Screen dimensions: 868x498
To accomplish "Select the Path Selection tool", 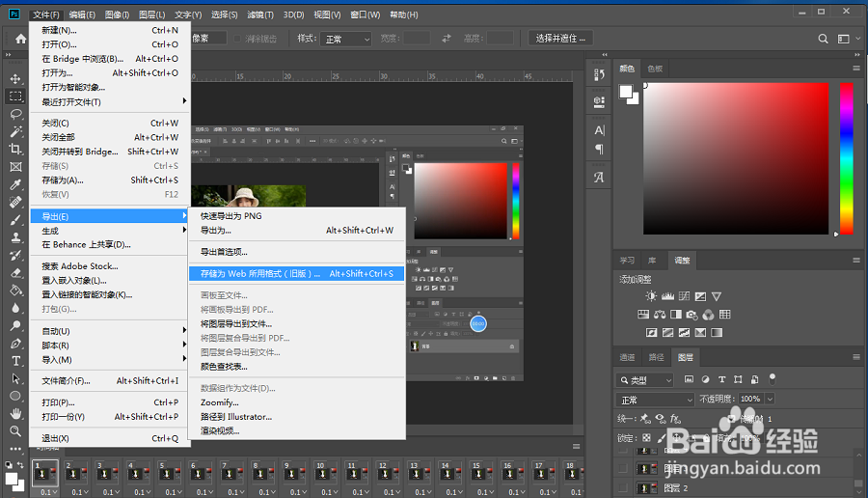I will pyautogui.click(x=15, y=378).
